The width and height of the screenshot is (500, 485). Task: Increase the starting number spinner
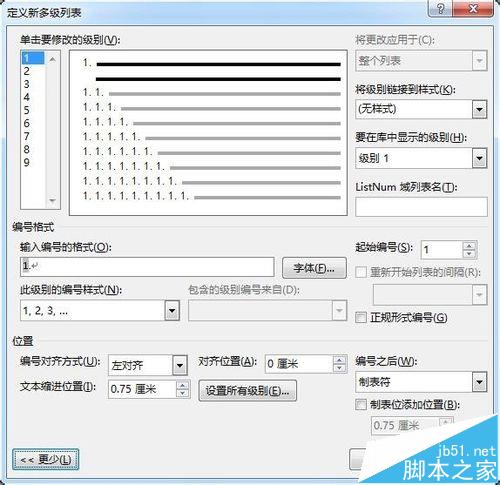469,246
